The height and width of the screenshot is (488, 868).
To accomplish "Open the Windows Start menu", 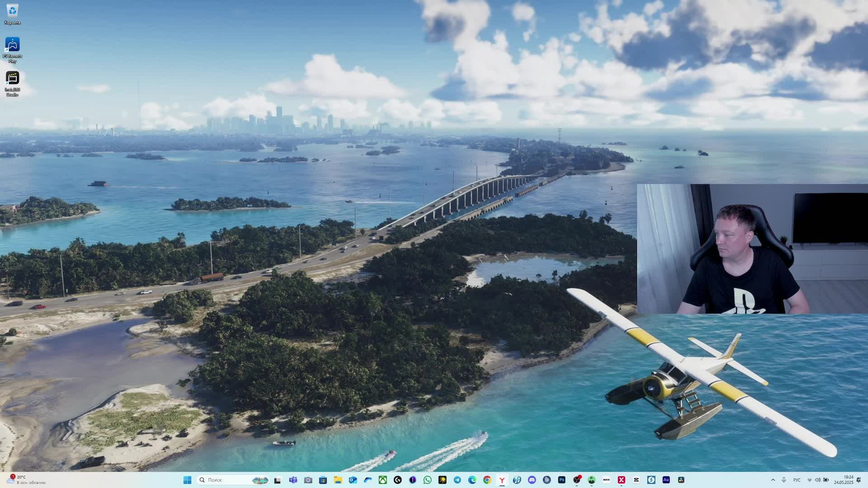I will point(187,480).
